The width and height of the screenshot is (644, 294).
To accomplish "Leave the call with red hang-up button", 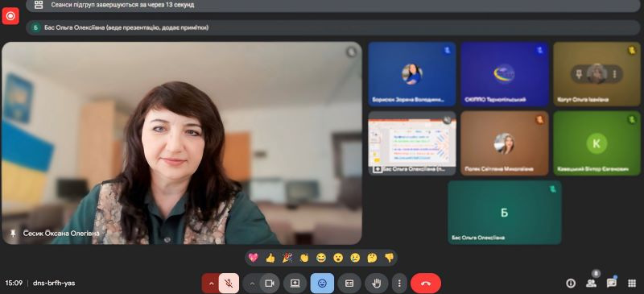I will coord(426,284).
